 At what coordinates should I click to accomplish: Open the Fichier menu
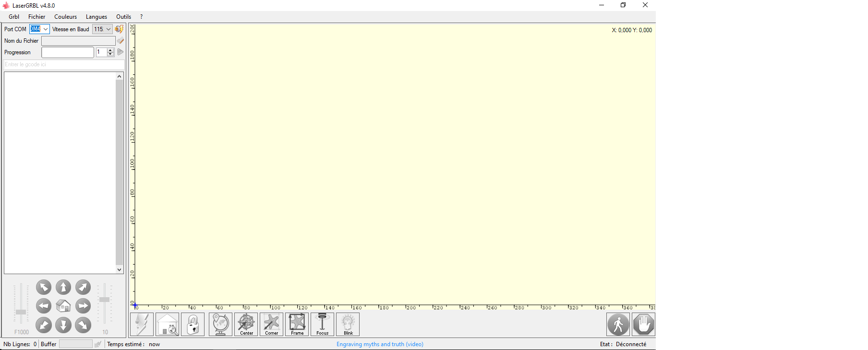(x=37, y=17)
